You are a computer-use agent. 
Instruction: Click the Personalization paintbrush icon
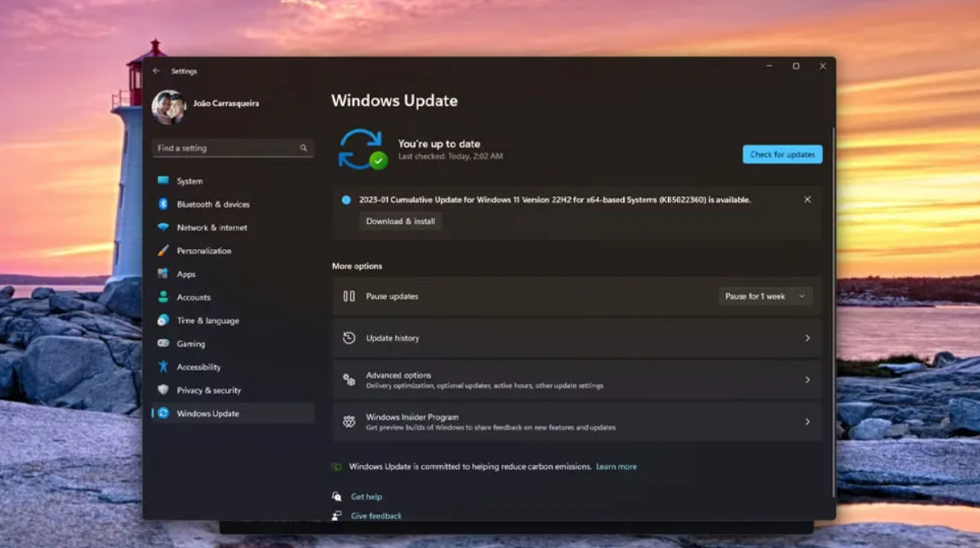163,251
